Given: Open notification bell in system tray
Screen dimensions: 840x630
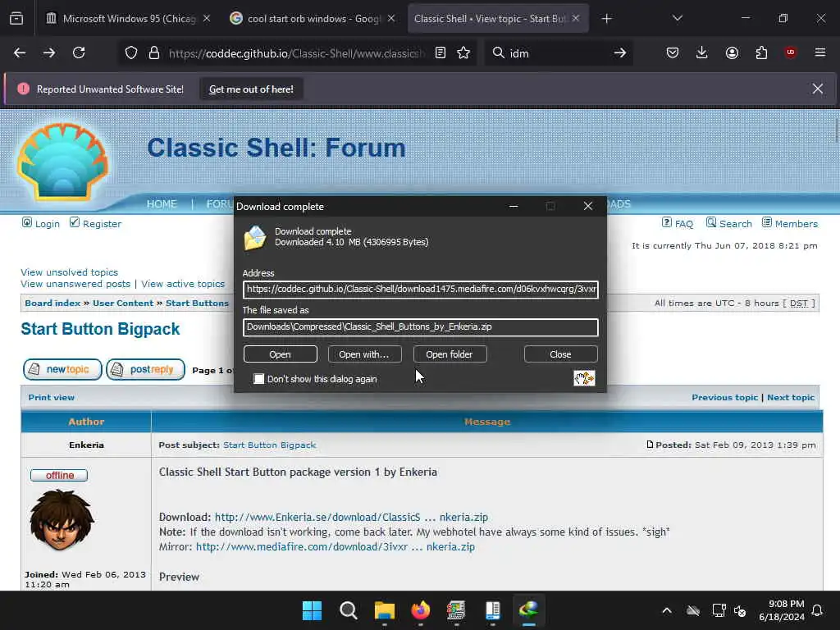Looking at the screenshot, I should [818, 610].
